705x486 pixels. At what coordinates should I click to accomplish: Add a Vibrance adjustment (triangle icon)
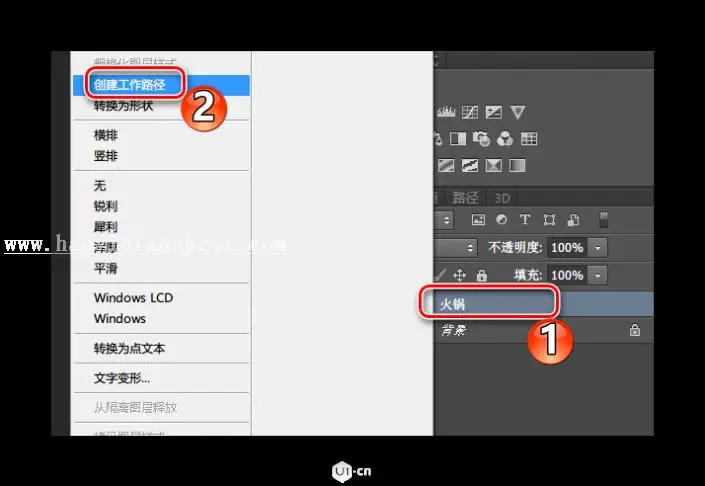point(518,112)
